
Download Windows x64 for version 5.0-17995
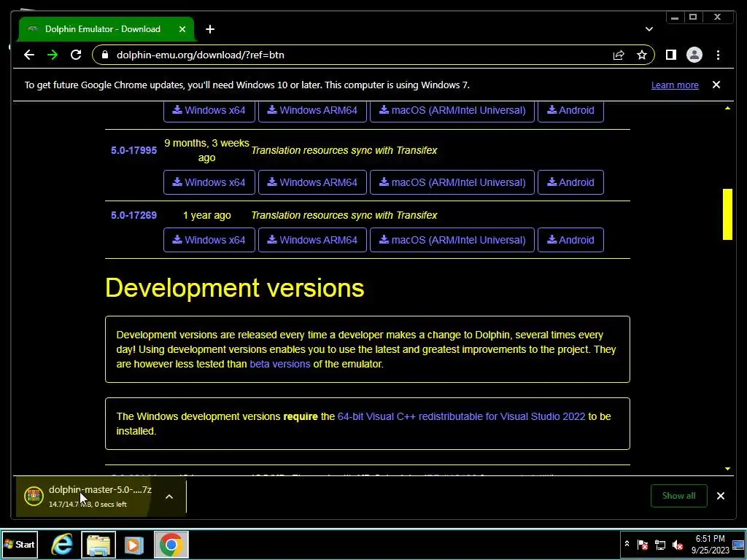point(209,182)
